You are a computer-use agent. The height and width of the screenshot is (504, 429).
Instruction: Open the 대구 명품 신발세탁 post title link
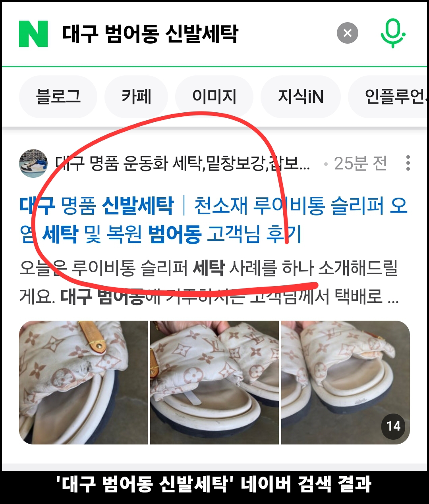tap(214, 219)
